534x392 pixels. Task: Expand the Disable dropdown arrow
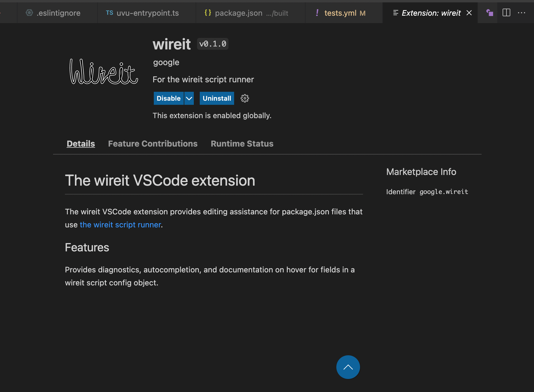click(x=189, y=98)
